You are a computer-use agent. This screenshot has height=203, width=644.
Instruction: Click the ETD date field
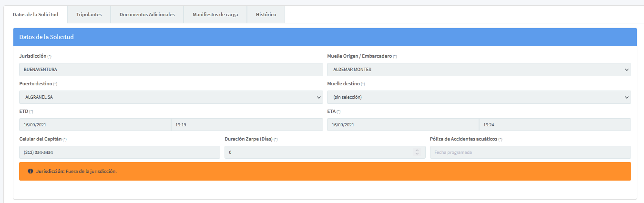[x=94, y=125]
